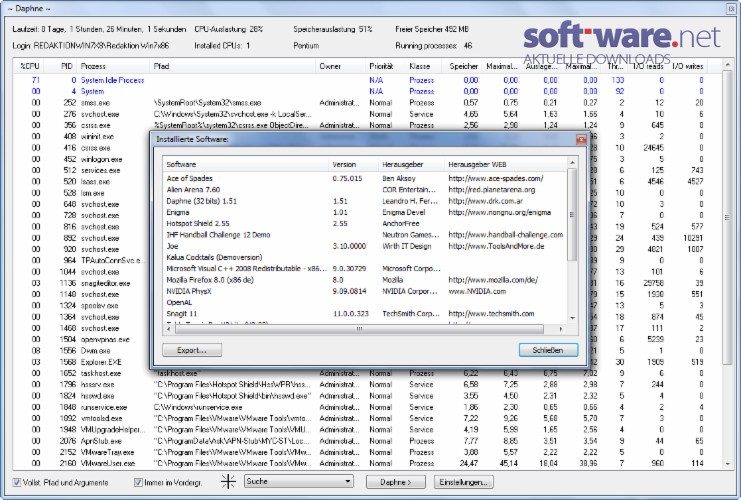The width and height of the screenshot is (741, 500).
Task: Sort dialog list by Herausgeber WEB column
Action: [506, 164]
